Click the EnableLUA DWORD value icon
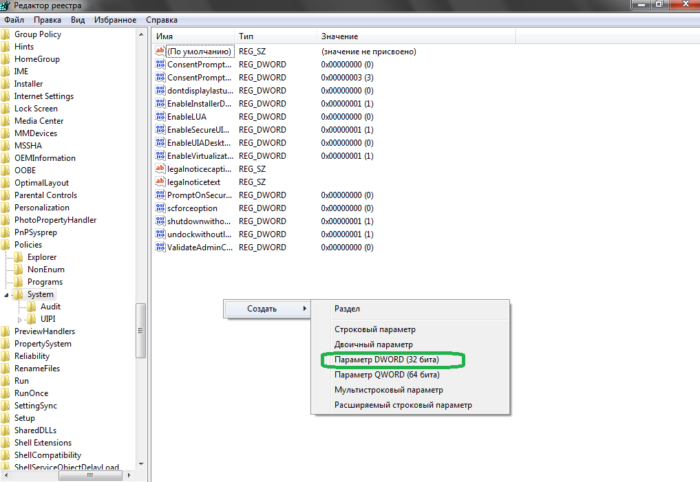The height and width of the screenshot is (482, 700). coord(160,116)
